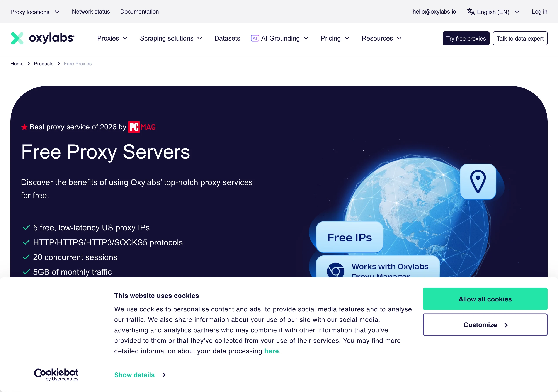Go to Datasets page

tap(227, 38)
